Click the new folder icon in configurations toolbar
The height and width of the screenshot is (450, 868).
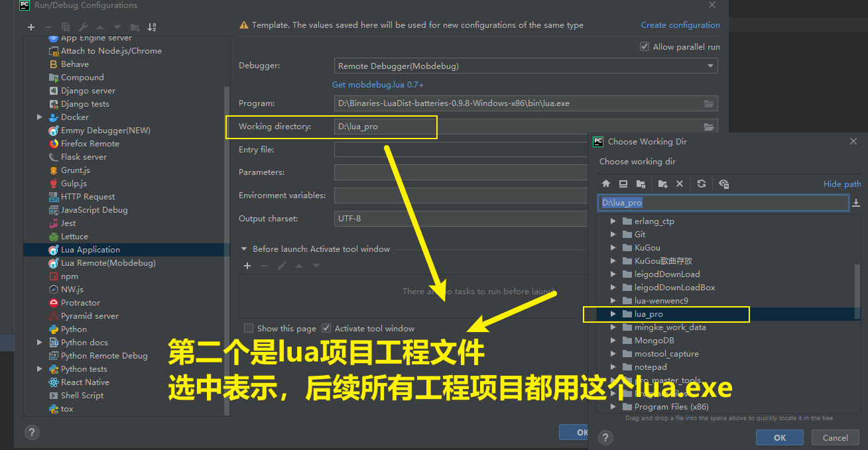click(135, 27)
